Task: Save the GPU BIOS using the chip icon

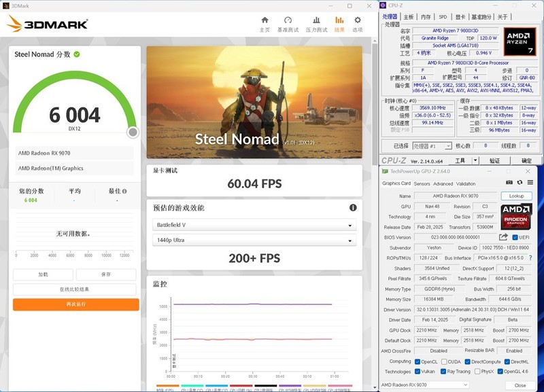Action: point(503,236)
